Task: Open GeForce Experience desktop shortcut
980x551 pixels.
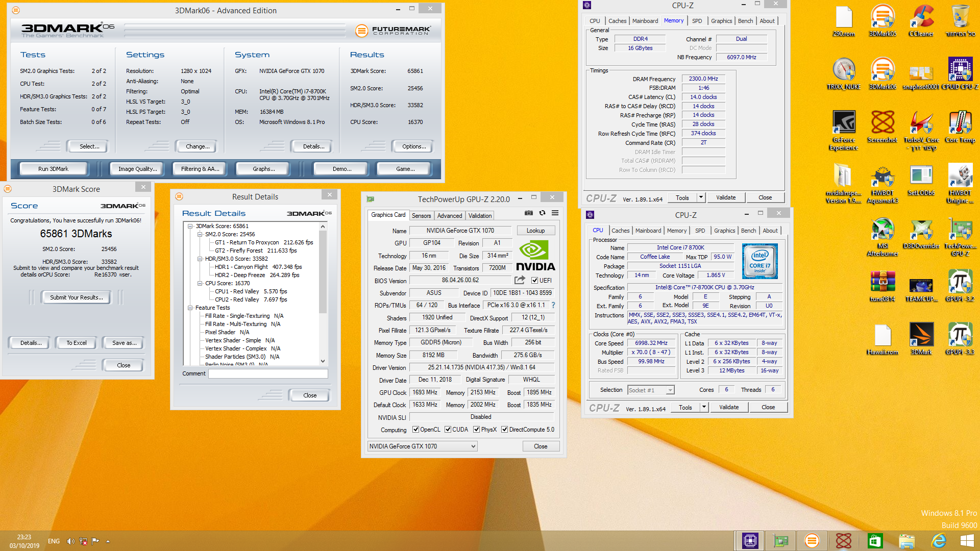Action: (844, 131)
